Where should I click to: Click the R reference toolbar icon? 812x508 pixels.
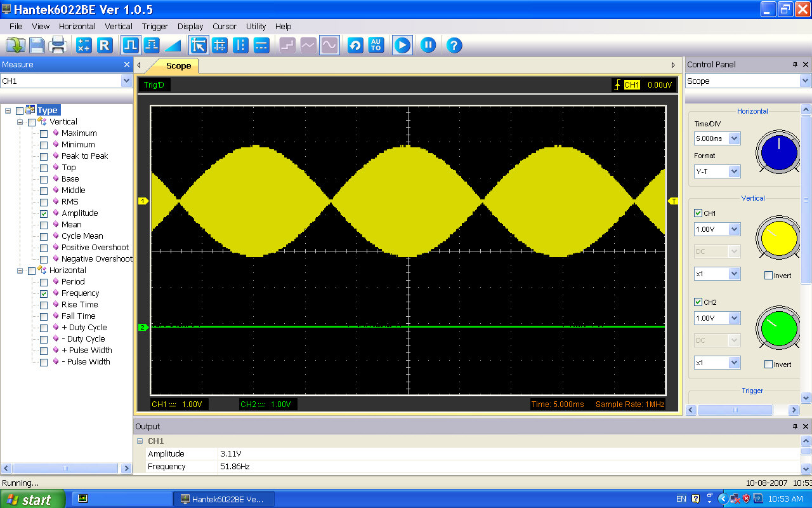click(x=105, y=45)
